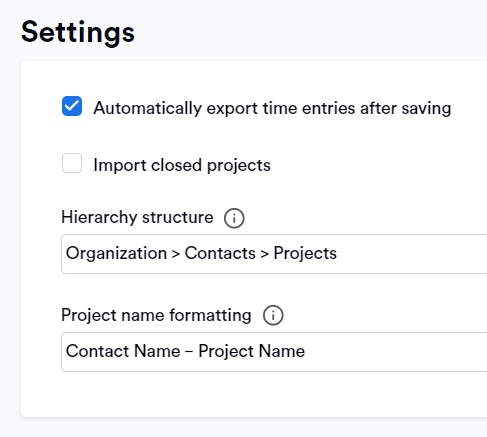Click the word 'Projects' in hierarchy field
487x437 pixels.
point(305,254)
